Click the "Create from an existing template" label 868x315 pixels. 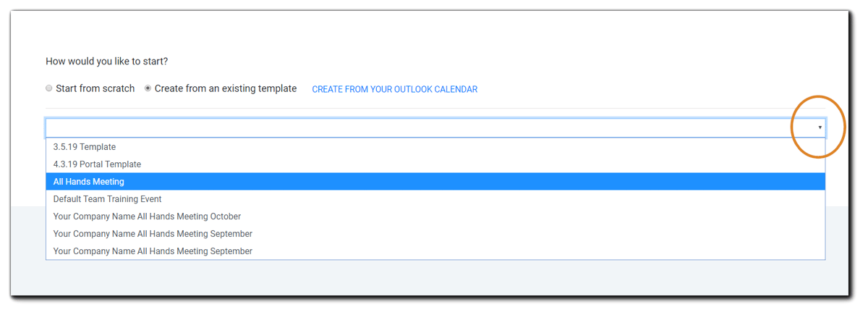click(225, 88)
